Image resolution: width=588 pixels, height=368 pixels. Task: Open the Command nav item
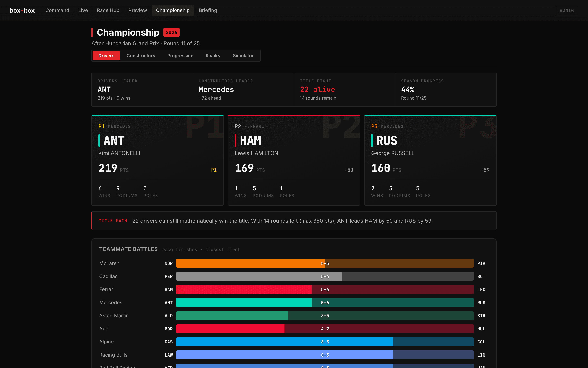coord(57,10)
